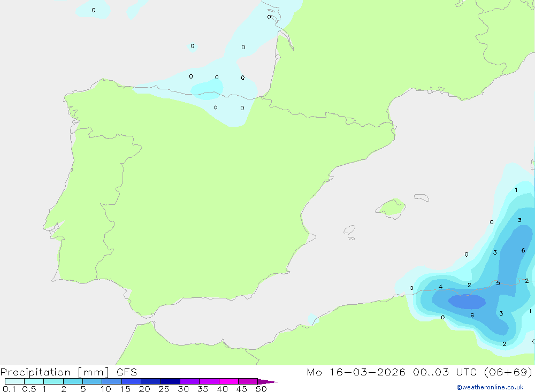Click the legend scale label '50'
The width and height of the screenshot is (535, 392).
tap(261, 389)
